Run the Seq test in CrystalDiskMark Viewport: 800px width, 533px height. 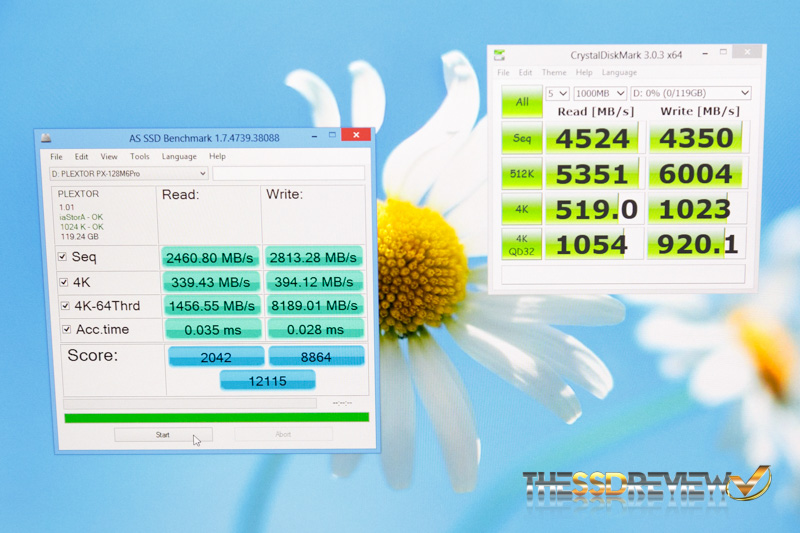[521, 138]
